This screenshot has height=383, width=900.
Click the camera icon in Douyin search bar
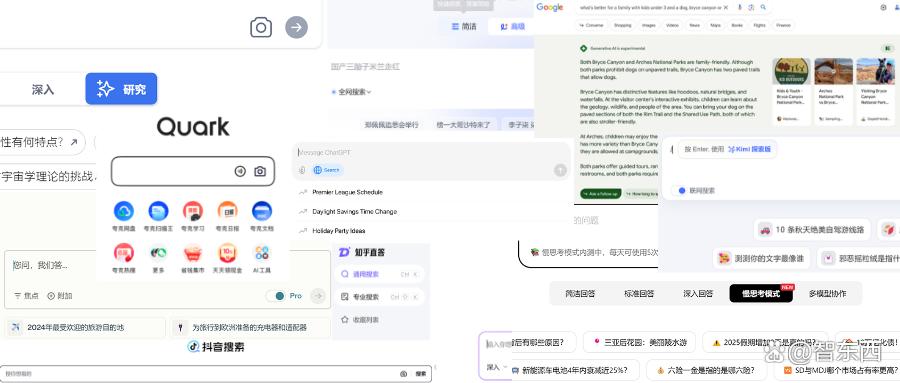coord(404,374)
